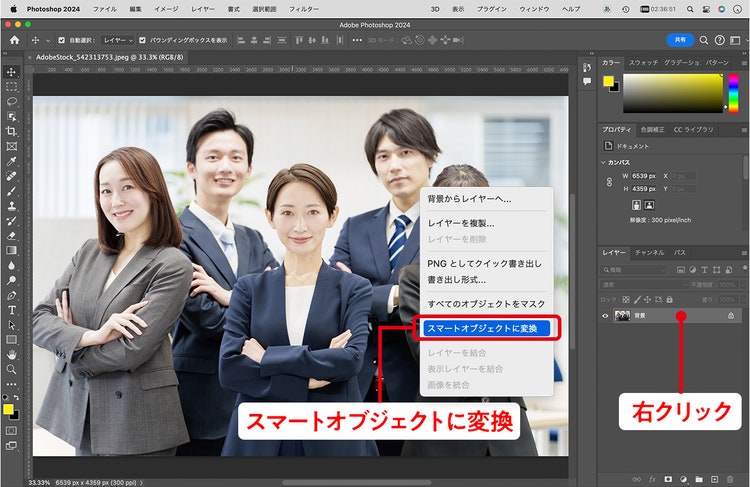This screenshot has width=750, height=487.
Task: Select the Zoom tool
Action: [x=11, y=369]
